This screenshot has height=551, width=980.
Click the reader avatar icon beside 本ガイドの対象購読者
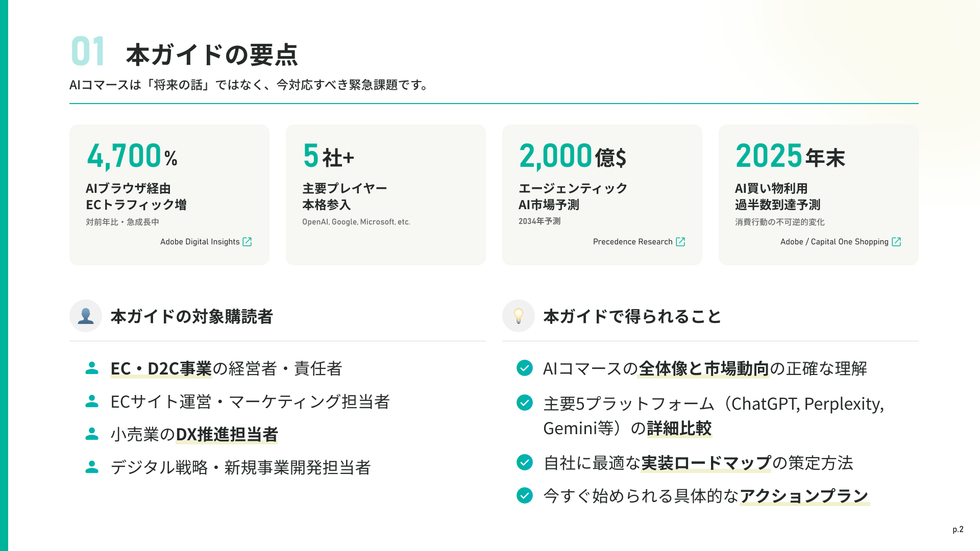click(86, 316)
